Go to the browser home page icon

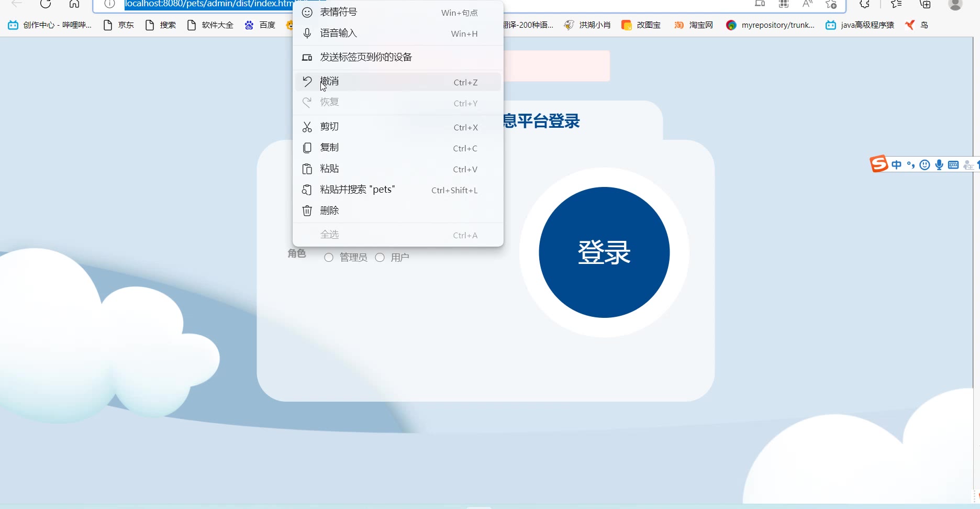pyautogui.click(x=74, y=4)
